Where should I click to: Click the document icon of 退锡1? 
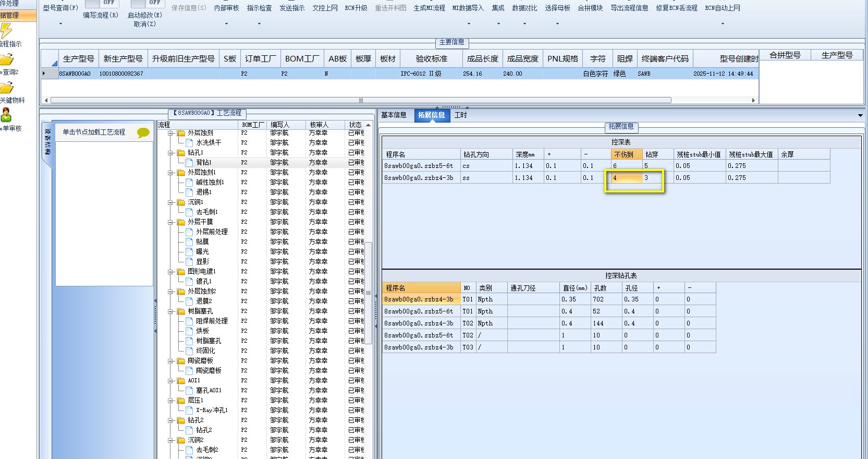[x=190, y=192]
